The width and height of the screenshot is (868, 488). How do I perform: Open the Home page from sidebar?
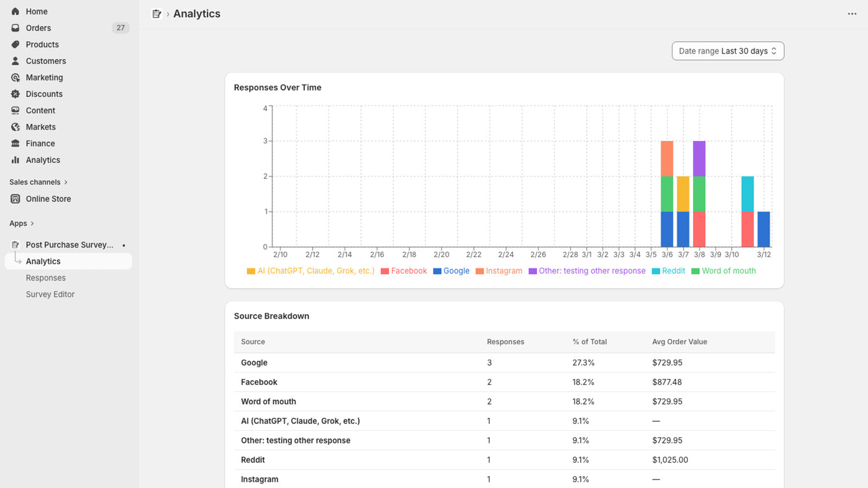(15, 11)
